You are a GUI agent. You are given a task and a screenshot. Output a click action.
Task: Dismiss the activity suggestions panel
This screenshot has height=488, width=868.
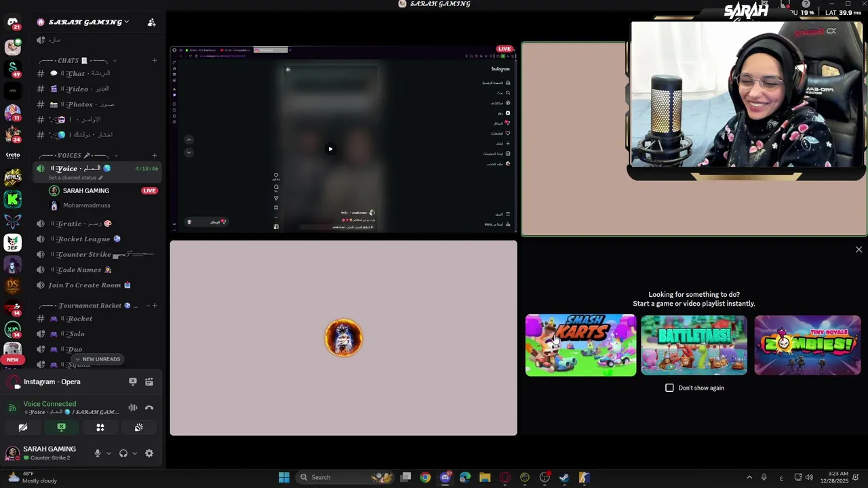coord(859,249)
